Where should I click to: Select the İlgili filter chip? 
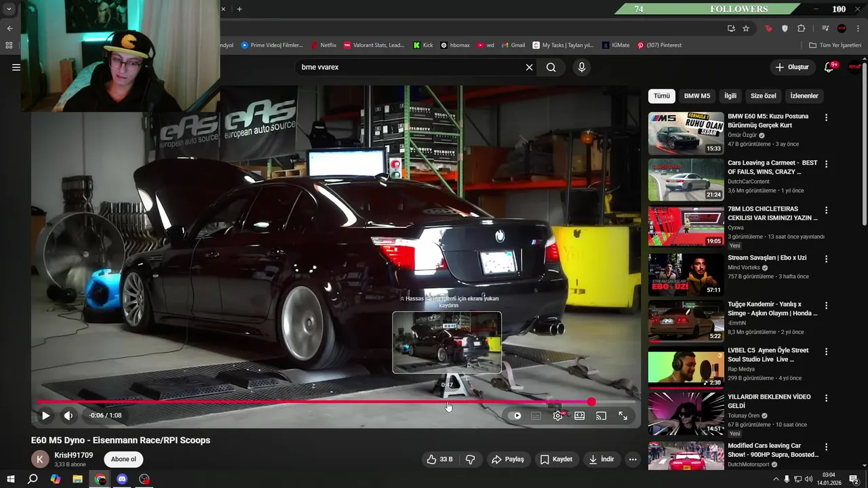click(x=730, y=96)
